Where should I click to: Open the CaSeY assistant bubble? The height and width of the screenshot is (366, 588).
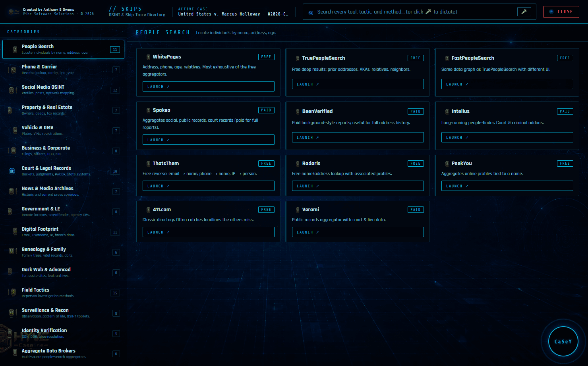pos(563,341)
